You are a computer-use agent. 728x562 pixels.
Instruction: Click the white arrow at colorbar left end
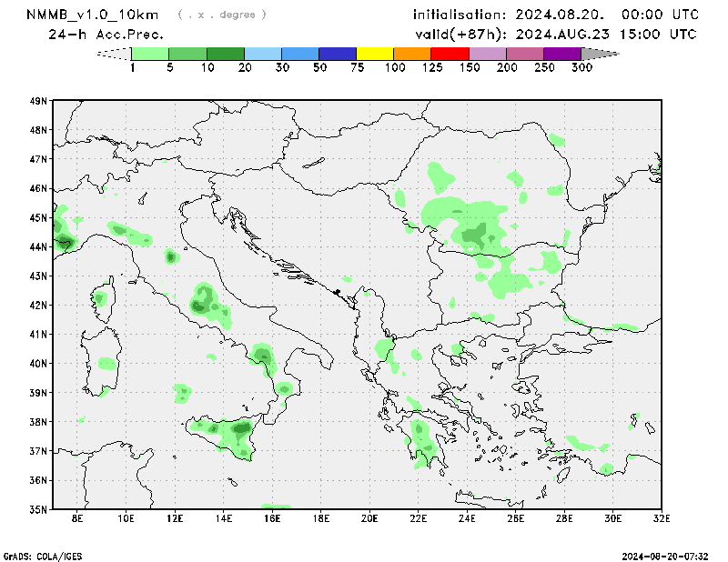(115, 55)
